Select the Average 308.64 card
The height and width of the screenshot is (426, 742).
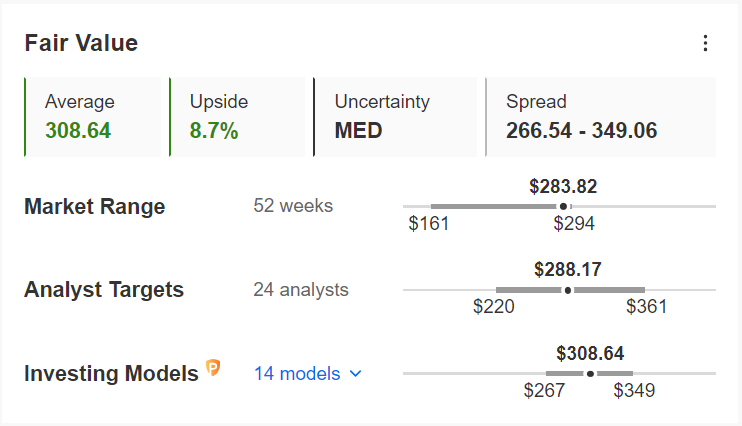point(93,117)
